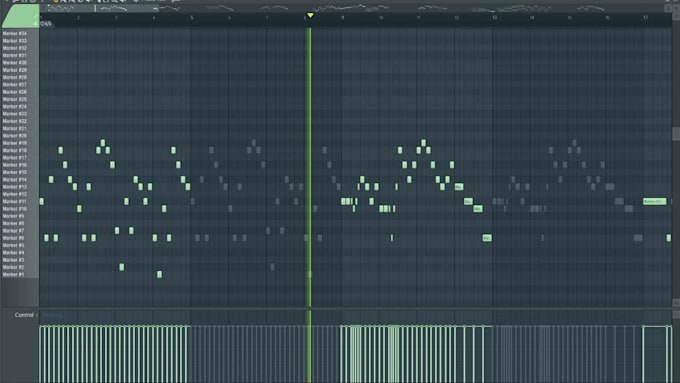The image size is (680, 383).
Task: Click the scroll down arrow of vertical scrollbar
Action: pyautogui.click(x=676, y=302)
